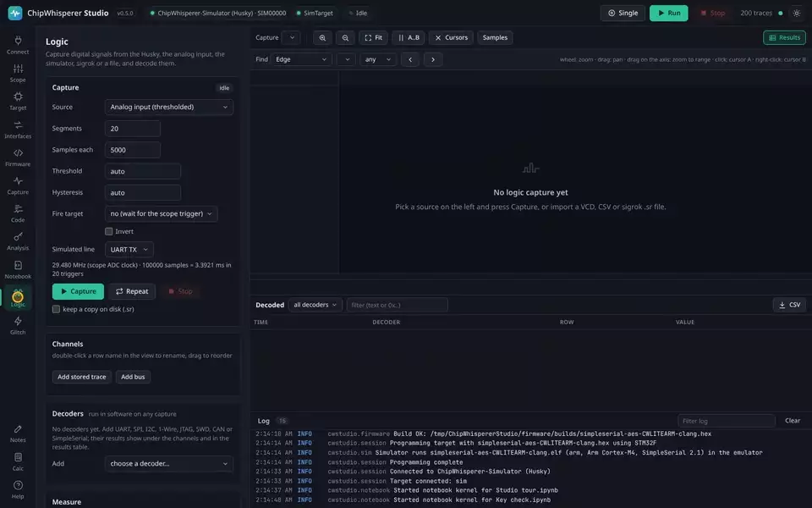Open the Calc sidebar panel
Screen dimensions: 812x508
point(18,461)
